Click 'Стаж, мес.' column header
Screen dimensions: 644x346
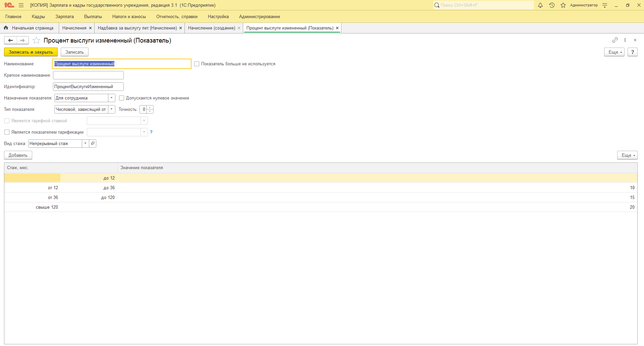pyautogui.click(x=61, y=168)
